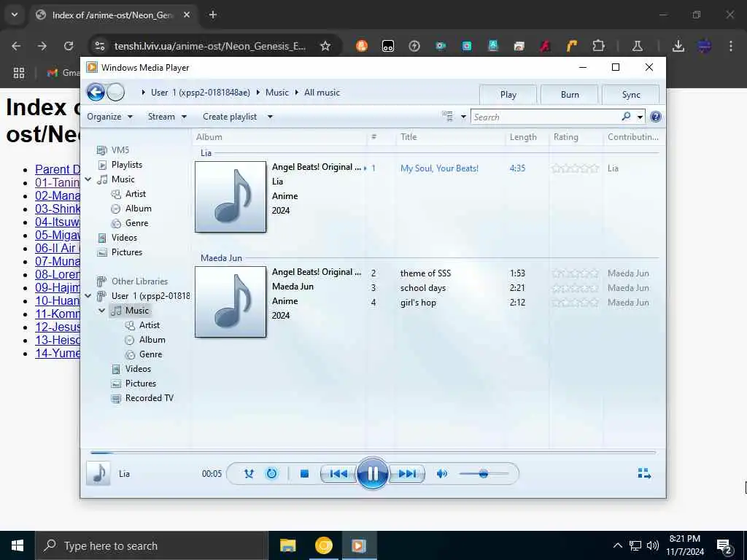Select the Maeda Jun album art thumbnail
The width and height of the screenshot is (747, 560).
[x=231, y=301]
